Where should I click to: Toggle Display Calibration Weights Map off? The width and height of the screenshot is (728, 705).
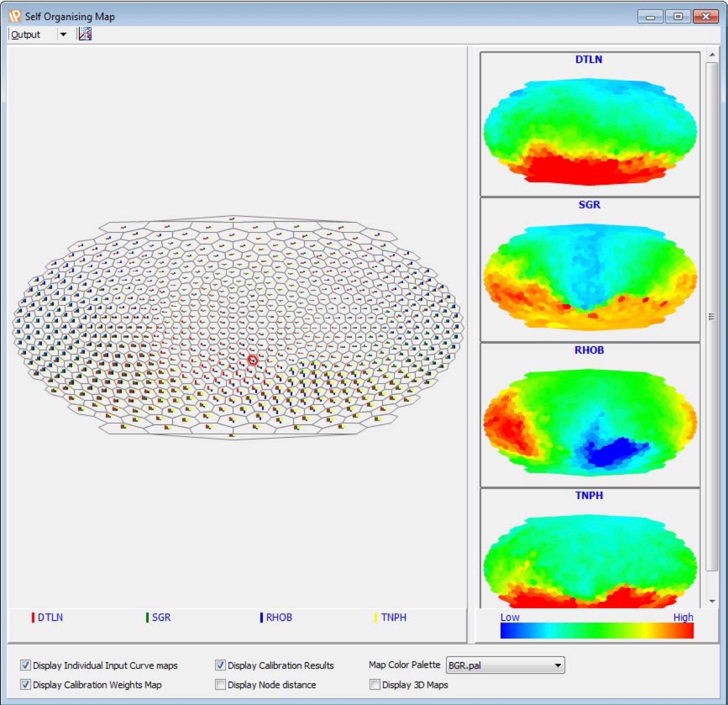tap(25, 685)
